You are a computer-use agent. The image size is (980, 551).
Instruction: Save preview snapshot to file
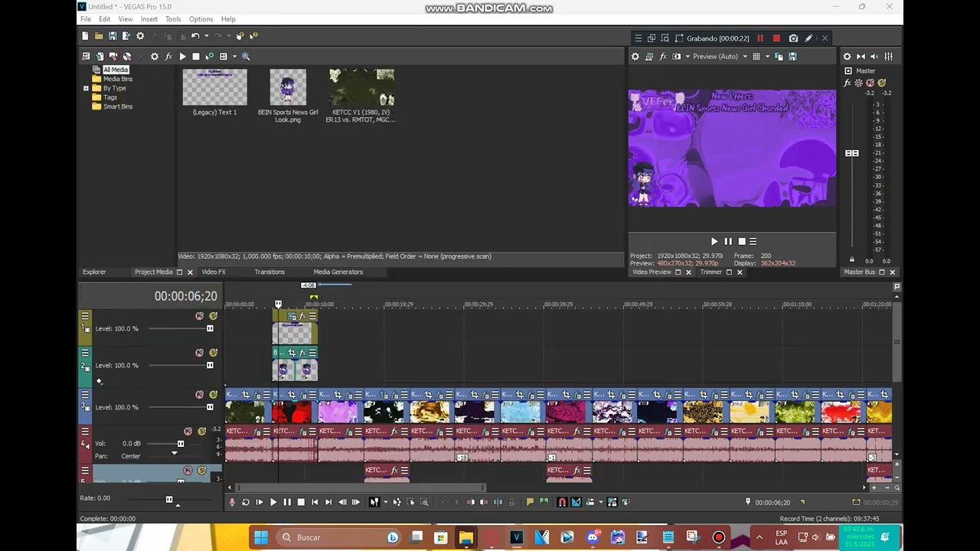coord(792,57)
